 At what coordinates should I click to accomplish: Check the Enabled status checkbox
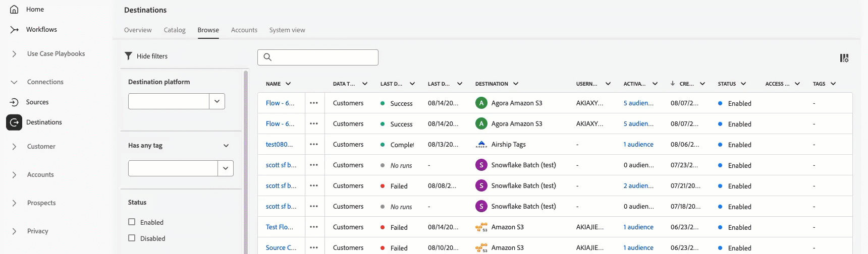click(132, 222)
